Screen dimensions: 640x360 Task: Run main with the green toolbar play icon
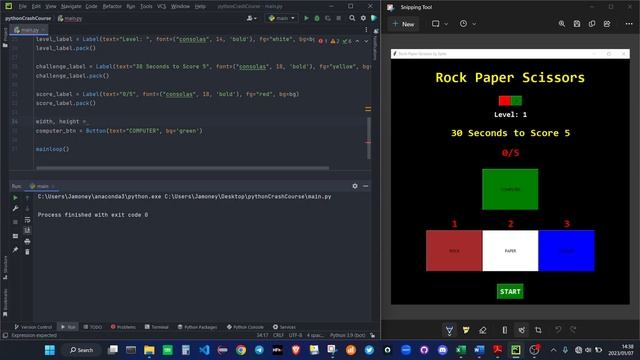tap(306, 18)
